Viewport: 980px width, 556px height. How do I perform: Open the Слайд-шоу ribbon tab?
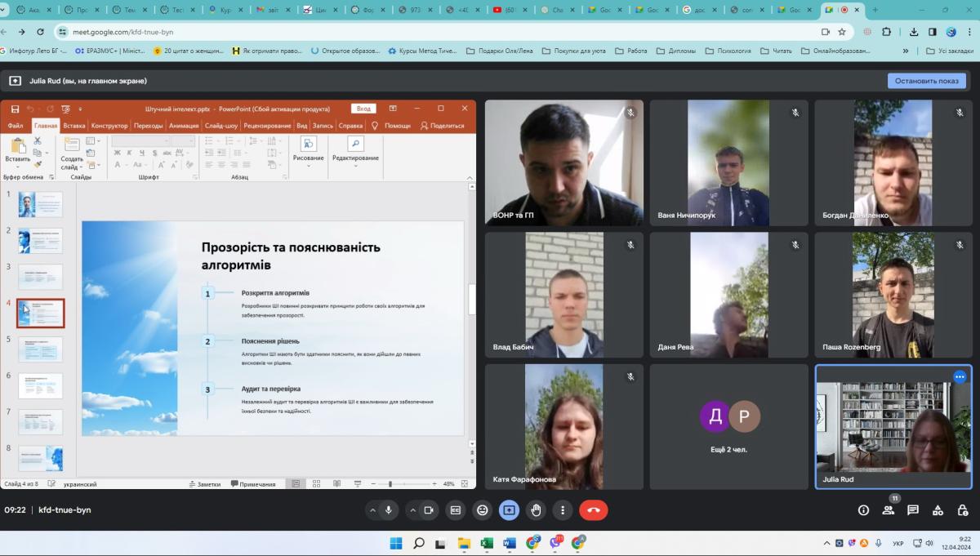tap(220, 126)
